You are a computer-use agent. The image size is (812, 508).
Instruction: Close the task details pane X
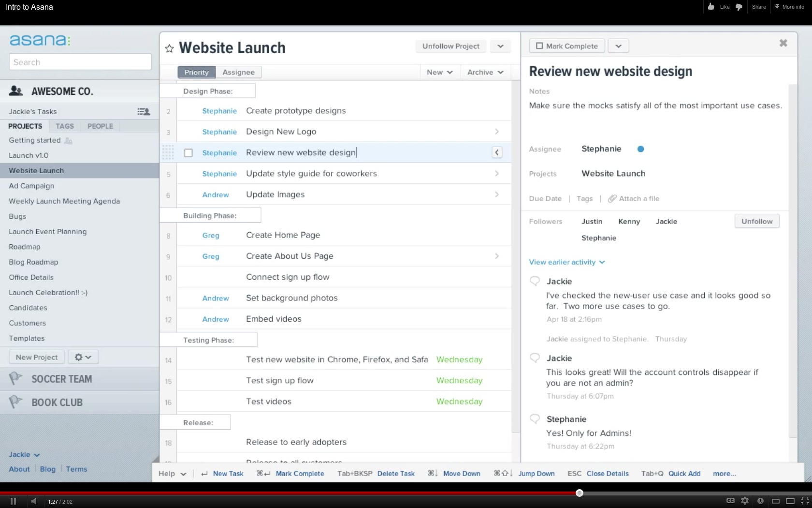coord(783,43)
